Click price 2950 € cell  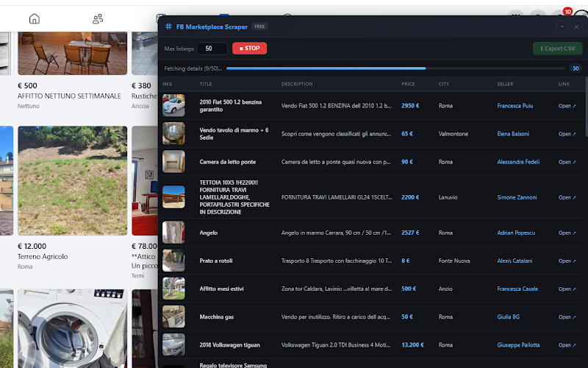[410, 106]
